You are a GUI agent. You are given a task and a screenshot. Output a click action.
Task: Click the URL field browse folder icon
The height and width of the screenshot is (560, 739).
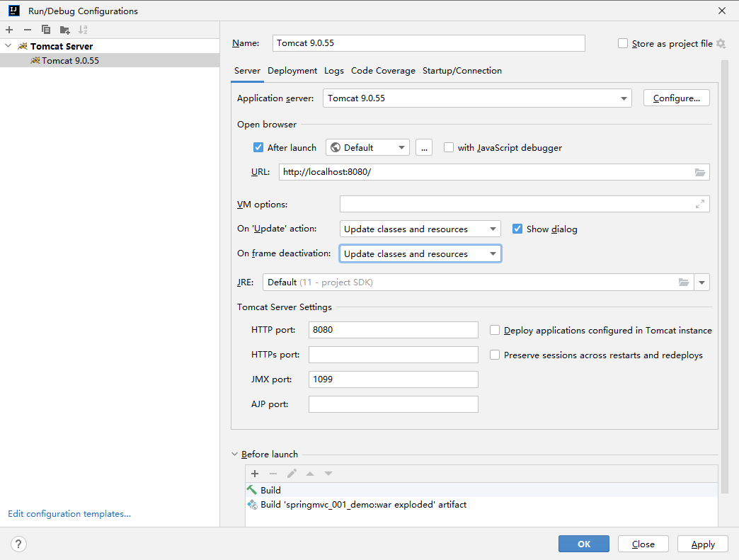click(700, 172)
